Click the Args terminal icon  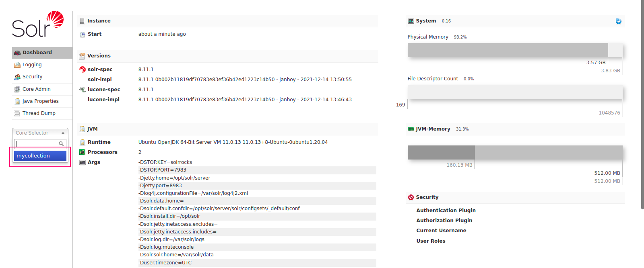(83, 162)
